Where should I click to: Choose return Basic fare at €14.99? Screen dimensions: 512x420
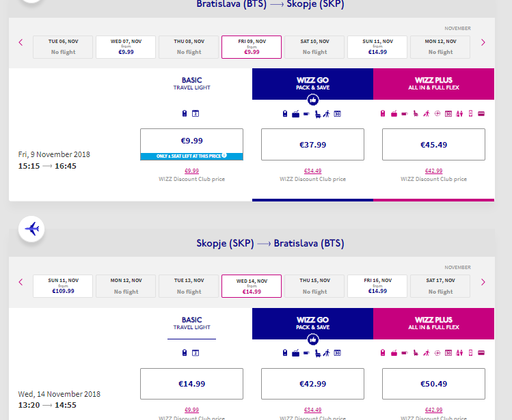(191, 384)
